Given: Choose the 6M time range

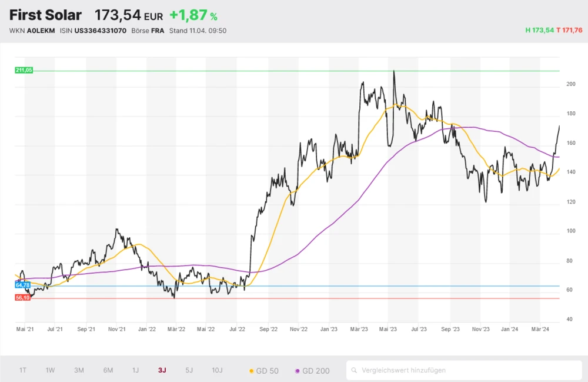Looking at the screenshot, I should (x=108, y=370).
